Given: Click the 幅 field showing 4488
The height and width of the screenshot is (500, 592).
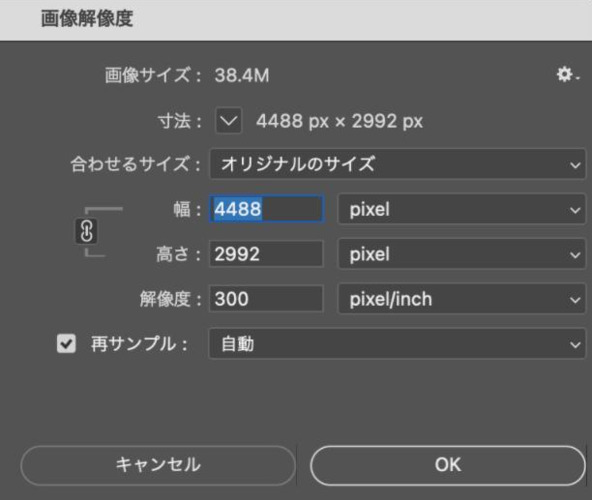Looking at the screenshot, I should click(266, 209).
